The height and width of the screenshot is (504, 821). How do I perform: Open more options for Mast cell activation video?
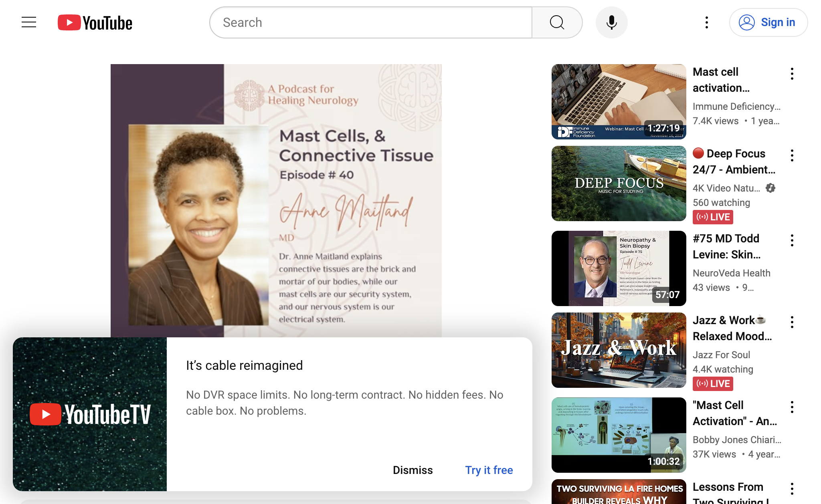pyautogui.click(x=792, y=74)
